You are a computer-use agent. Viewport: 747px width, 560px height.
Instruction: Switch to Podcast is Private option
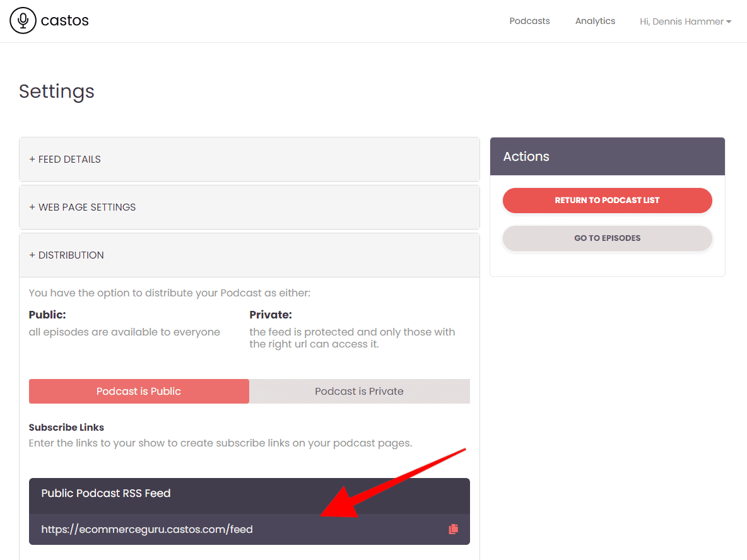coord(359,392)
